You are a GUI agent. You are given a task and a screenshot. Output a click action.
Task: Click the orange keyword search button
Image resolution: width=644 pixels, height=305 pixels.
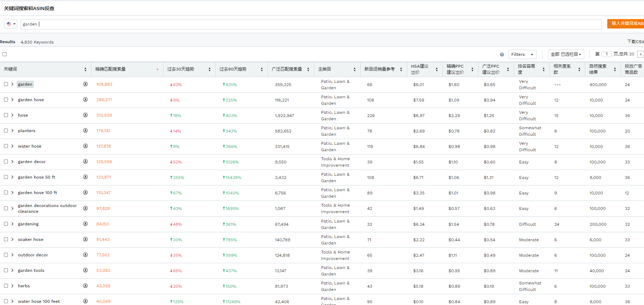click(x=626, y=23)
